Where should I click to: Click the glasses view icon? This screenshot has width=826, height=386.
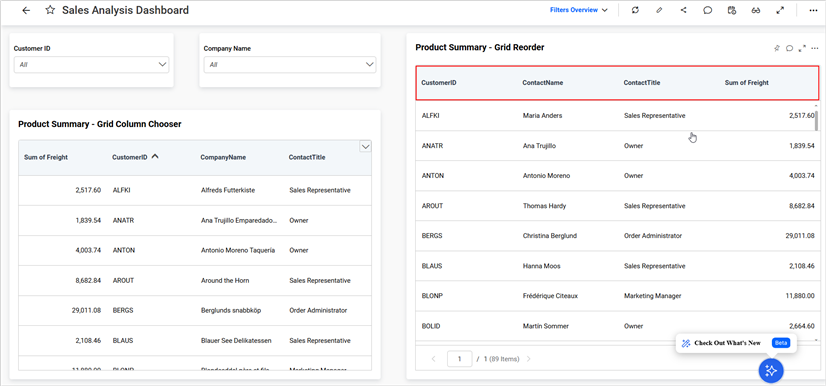point(755,10)
